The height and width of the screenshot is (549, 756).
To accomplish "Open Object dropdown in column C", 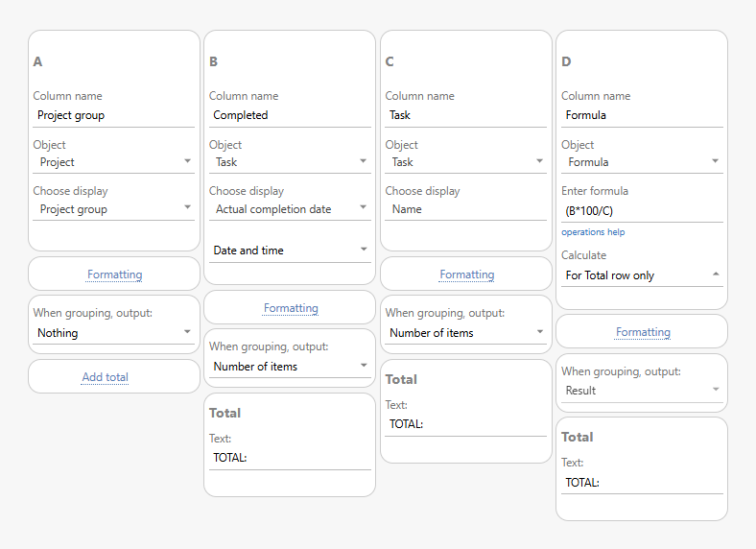I will pyautogui.click(x=466, y=162).
